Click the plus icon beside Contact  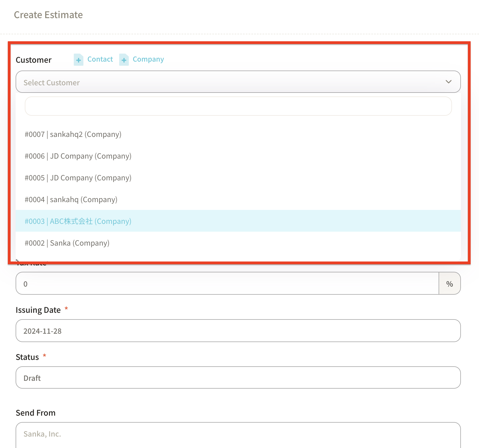pos(79,60)
